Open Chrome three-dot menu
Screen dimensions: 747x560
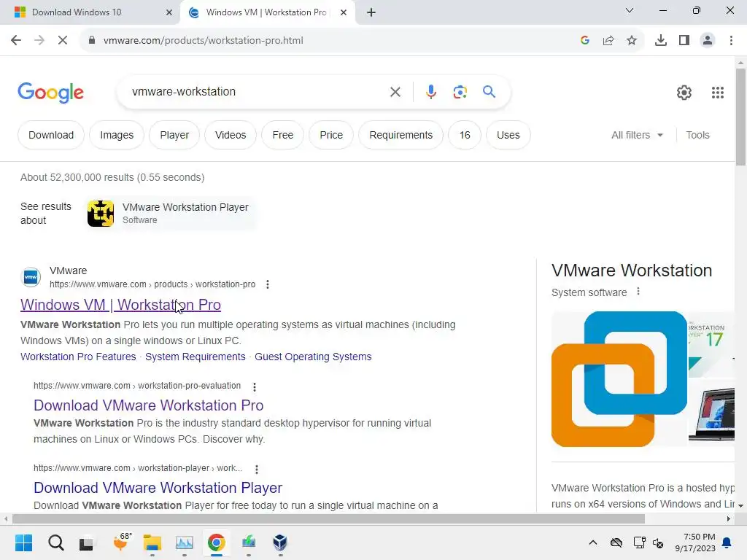pyautogui.click(x=731, y=41)
